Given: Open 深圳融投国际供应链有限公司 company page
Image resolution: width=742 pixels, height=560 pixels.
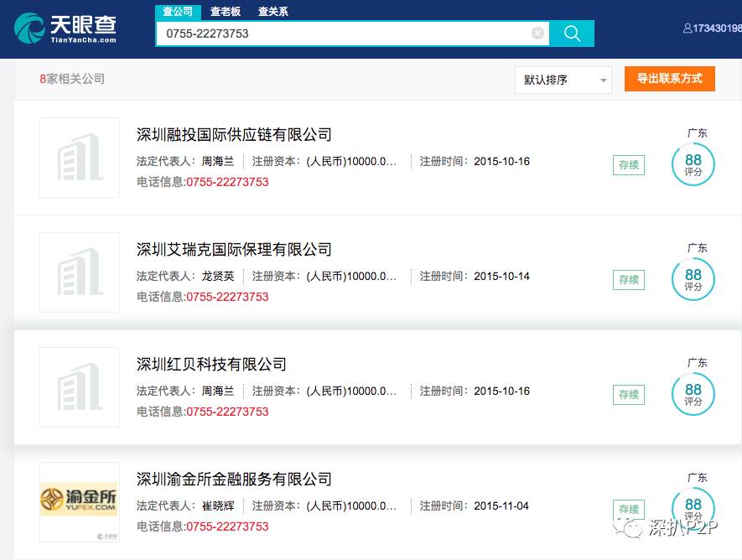Looking at the screenshot, I should (x=234, y=135).
